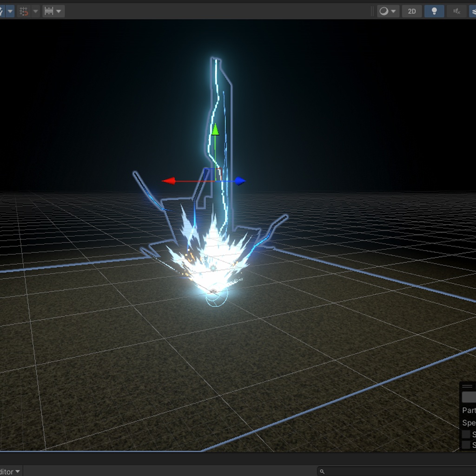The height and width of the screenshot is (476, 476).
Task: Toggle the scene lighting lightbulb icon
Action: point(434,11)
